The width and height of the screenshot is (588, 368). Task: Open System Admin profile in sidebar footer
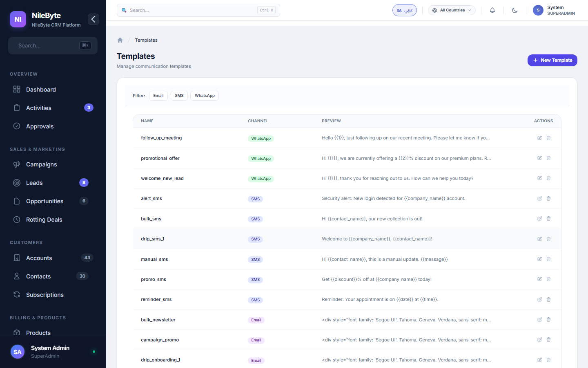[53, 352]
